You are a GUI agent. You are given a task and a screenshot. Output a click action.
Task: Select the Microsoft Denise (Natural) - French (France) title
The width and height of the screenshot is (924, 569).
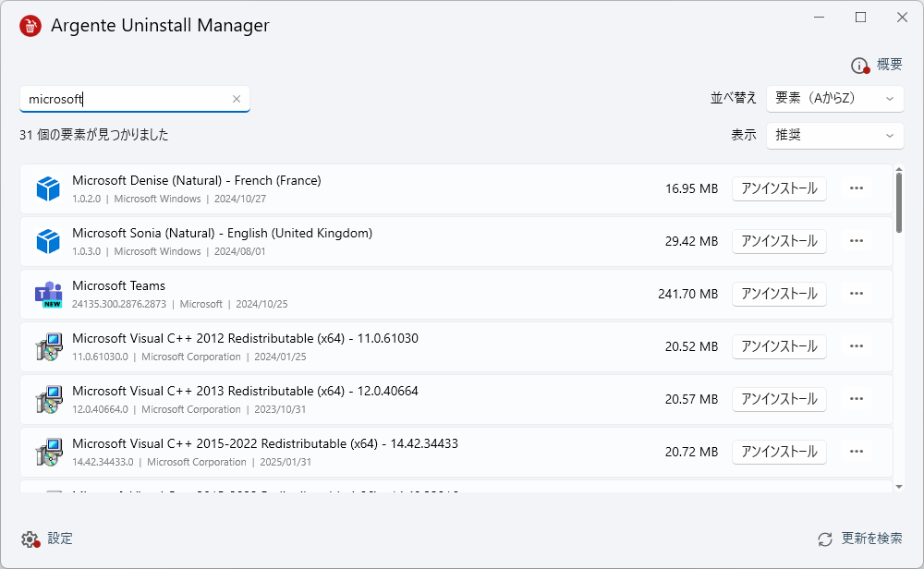(197, 181)
